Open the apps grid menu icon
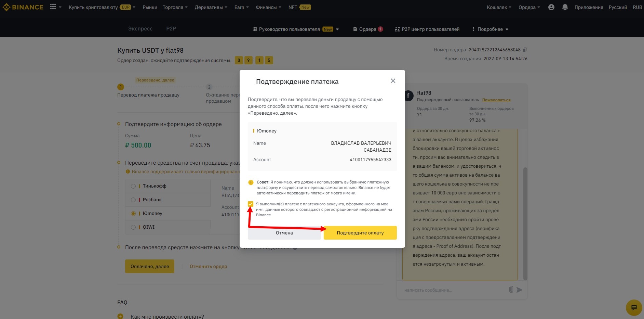The width and height of the screenshot is (644, 319). [x=53, y=7]
